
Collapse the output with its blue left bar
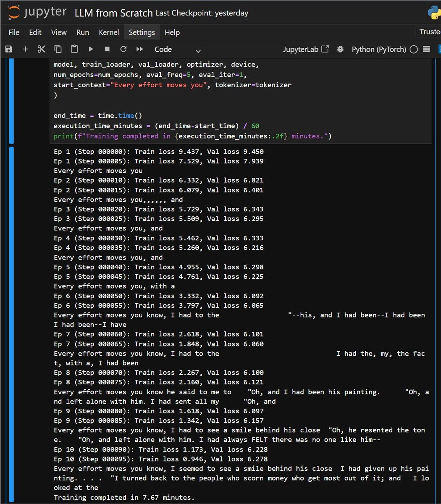click(11, 325)
